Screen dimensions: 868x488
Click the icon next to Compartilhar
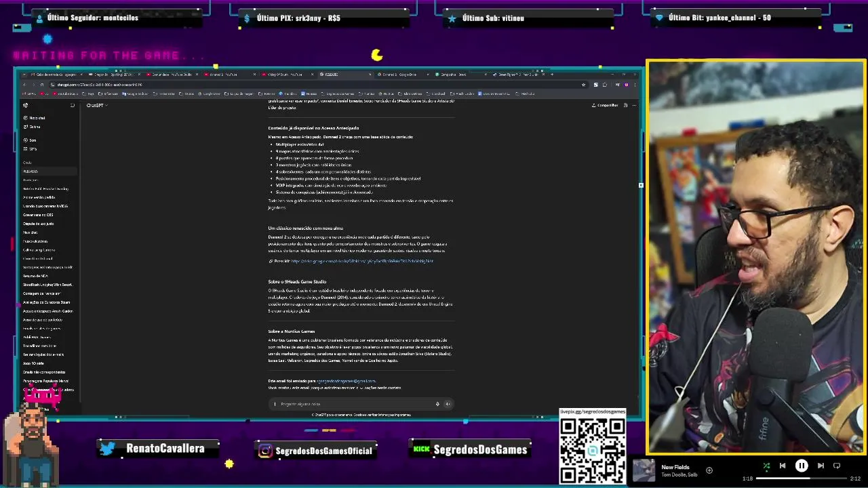coord(625,105)
